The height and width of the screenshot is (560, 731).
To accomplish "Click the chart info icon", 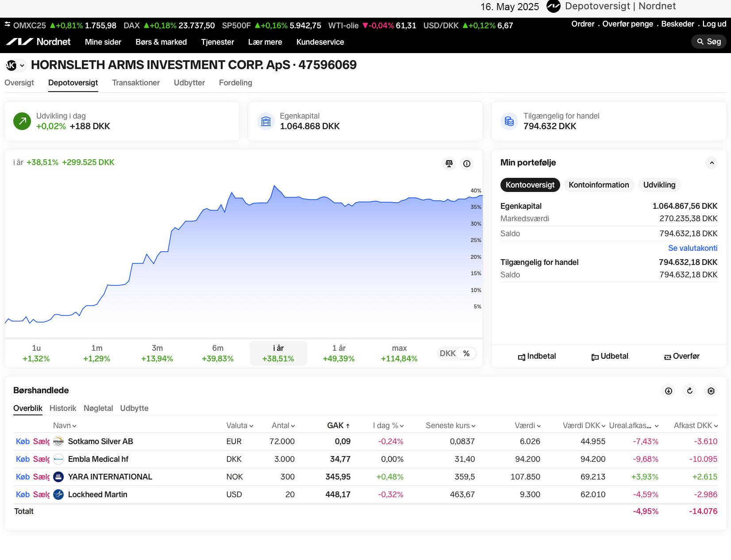I will coord(467,164).
